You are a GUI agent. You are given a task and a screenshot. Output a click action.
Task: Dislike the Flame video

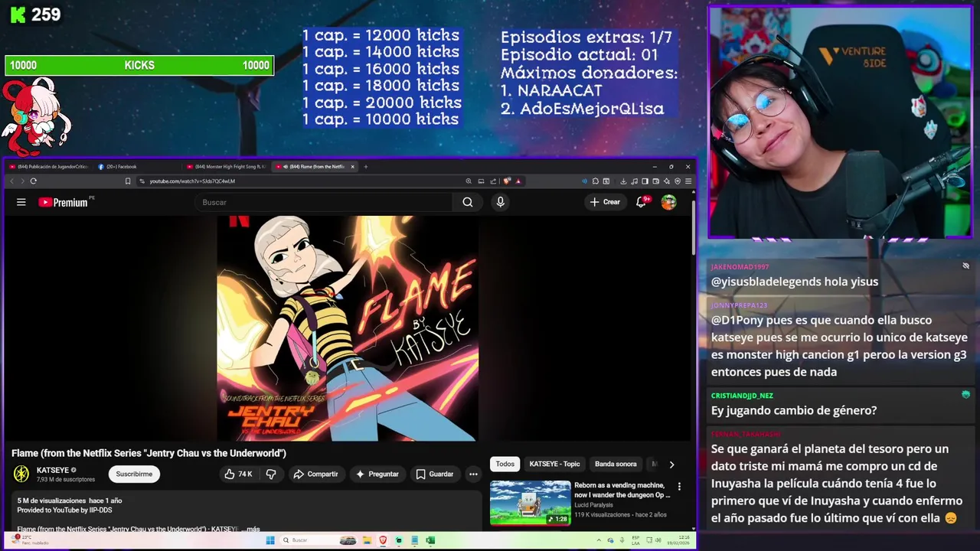coord(271,474)
